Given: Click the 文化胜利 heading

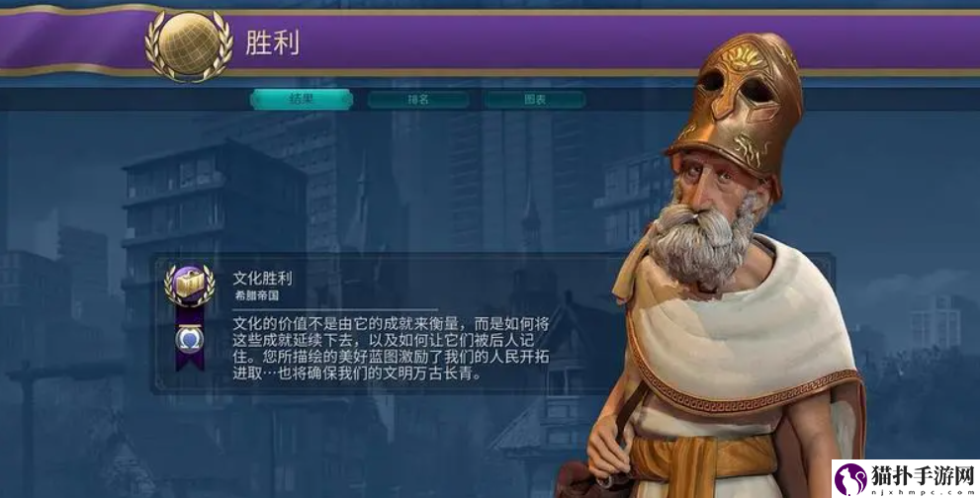Looking at the screenshot, I should coord(262,278).
